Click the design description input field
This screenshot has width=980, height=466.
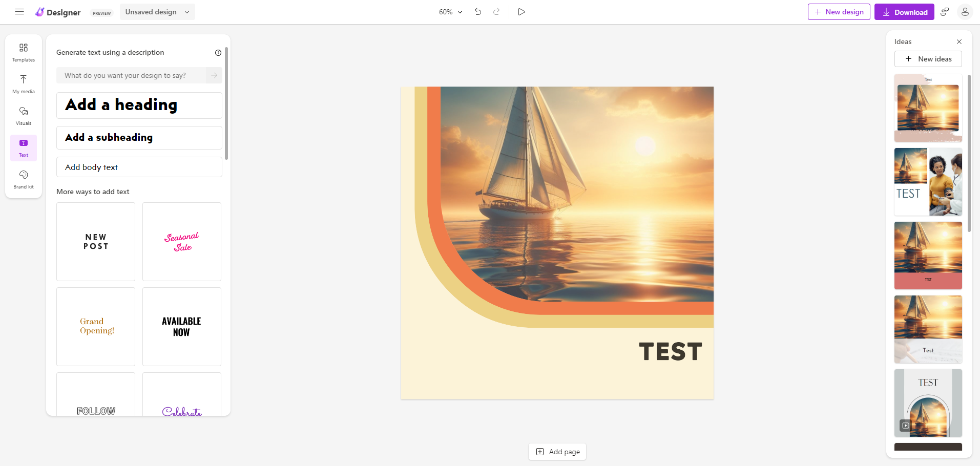(x=133, y=75)
